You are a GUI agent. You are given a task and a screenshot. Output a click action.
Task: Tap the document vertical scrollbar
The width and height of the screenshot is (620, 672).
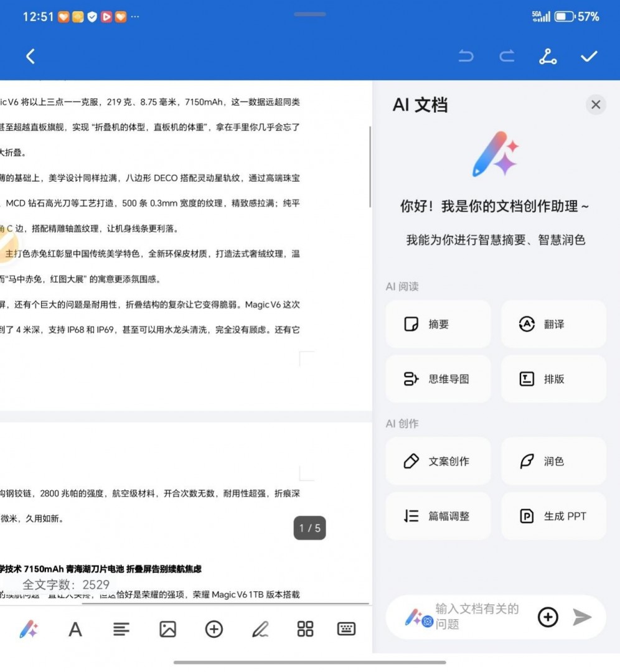click(370, 167)
